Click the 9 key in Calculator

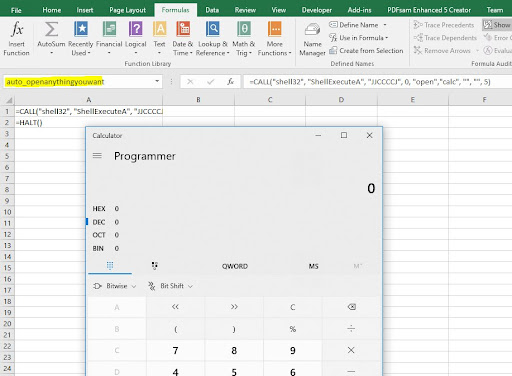(x=293, y=350)
